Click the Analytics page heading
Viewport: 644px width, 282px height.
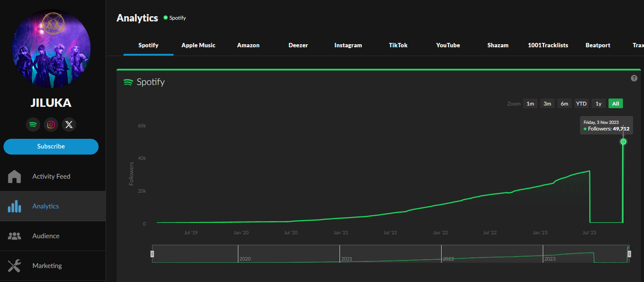(x=137, y=18)
